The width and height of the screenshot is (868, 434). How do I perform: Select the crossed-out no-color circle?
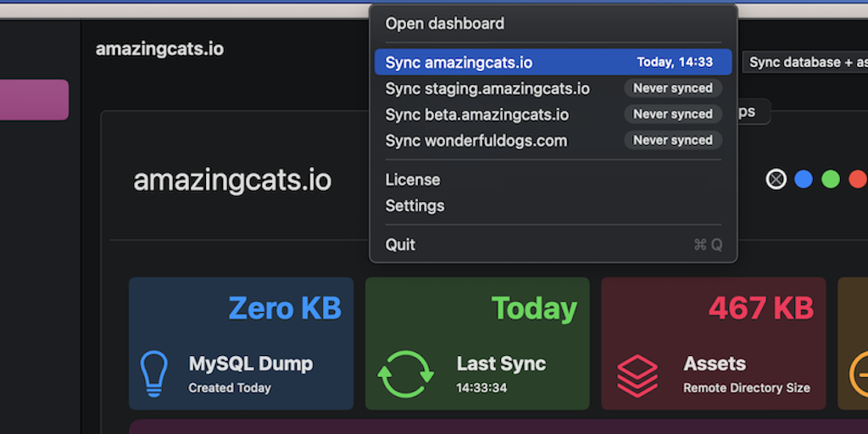coord(776,179)
